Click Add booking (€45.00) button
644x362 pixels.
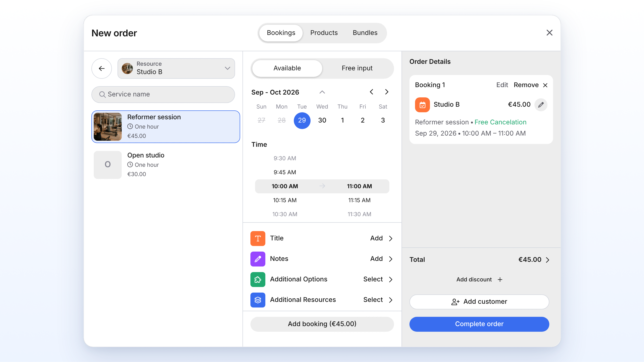click(322, 324)
